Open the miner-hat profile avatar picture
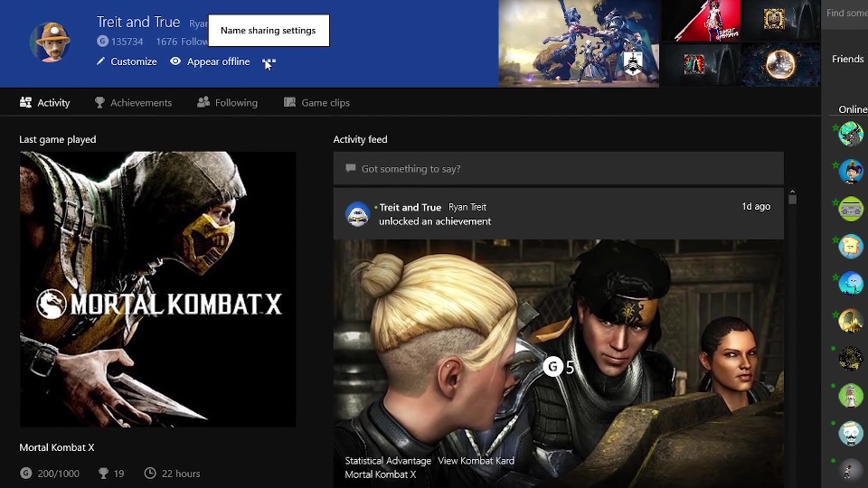Image resolution: width=868 pixels, height=488 pixels. [51, 42]
